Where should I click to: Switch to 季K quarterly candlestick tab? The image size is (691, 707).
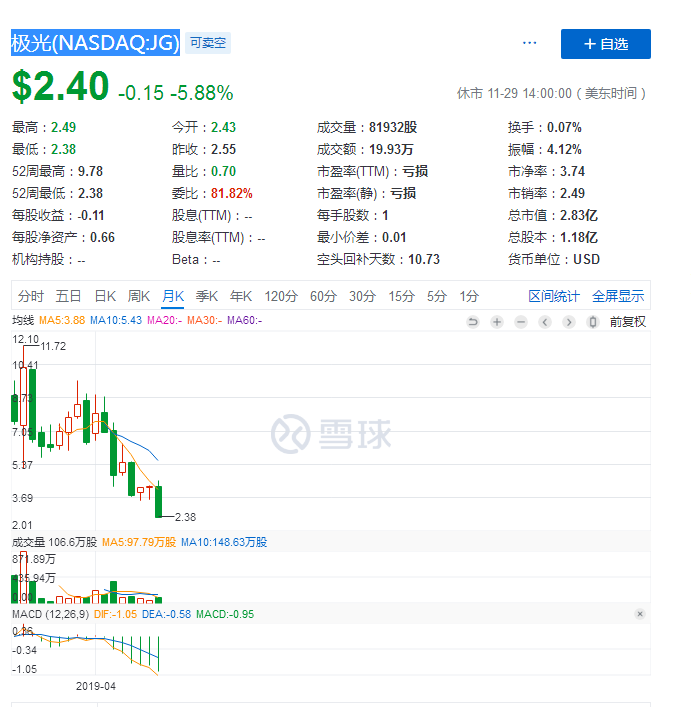point(207,296)
